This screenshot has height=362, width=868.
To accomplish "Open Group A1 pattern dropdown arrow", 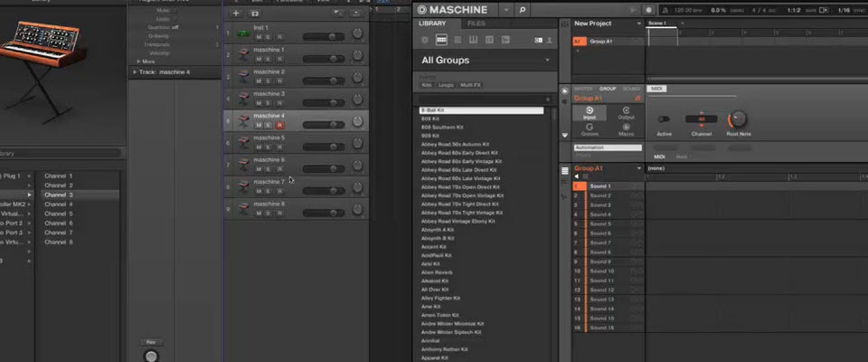I will pyautogui.click(x=639, y=168).
